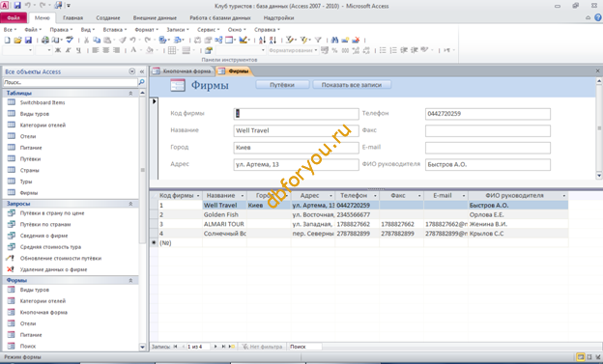The width and height of the screenshot is (603, 364).
Task: Switch to the Главная ribbon tab
Action: click(73, 18)
